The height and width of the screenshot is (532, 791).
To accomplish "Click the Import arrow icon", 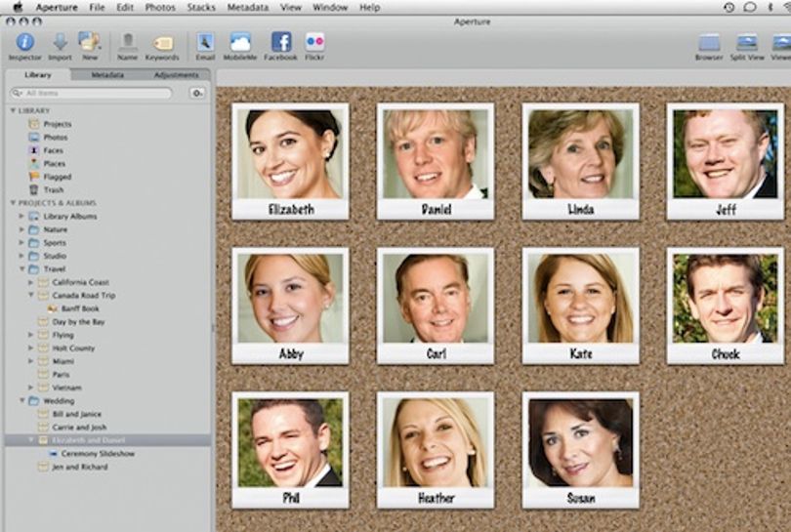I will click(60, 42).
